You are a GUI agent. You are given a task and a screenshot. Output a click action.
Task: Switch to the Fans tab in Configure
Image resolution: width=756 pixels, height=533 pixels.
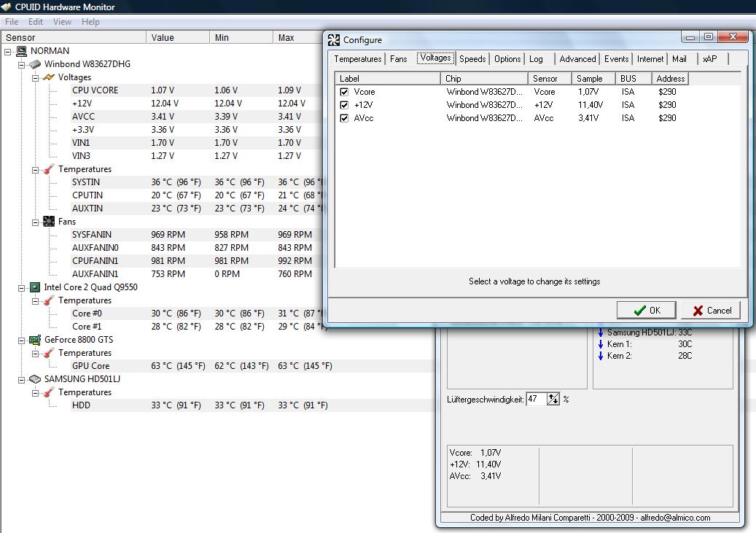(x=399, y=59)
